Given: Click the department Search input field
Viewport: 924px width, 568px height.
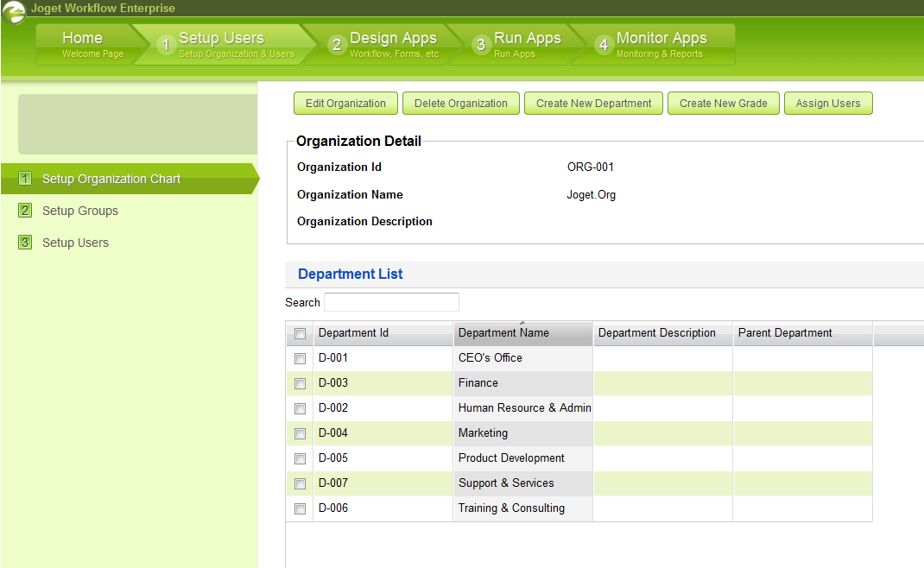Looking at the screenshot, I should pyautogui.click(x=391, y=302).
